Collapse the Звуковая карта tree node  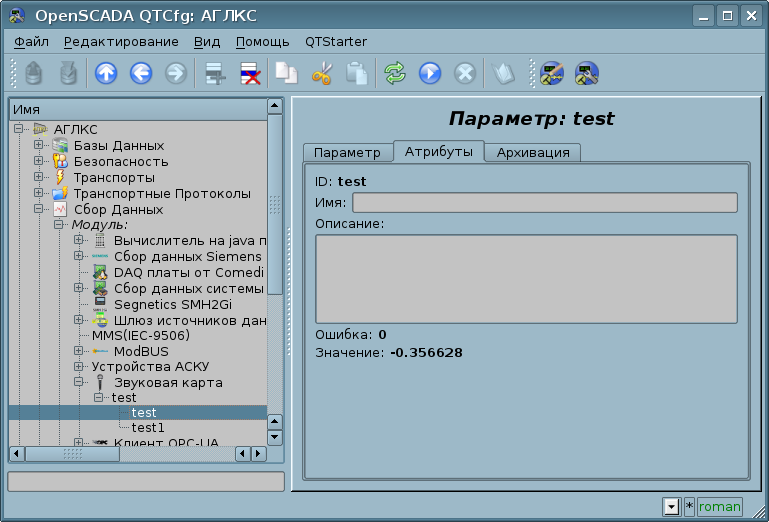[79, 383]
